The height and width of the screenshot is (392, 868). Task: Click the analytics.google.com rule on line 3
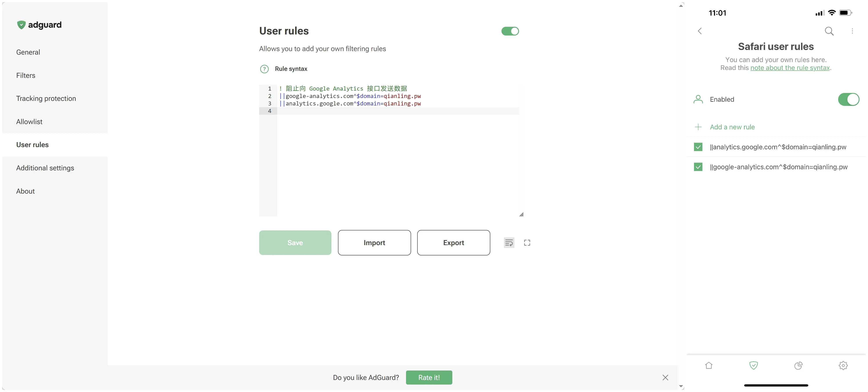(x=350, y=104)
